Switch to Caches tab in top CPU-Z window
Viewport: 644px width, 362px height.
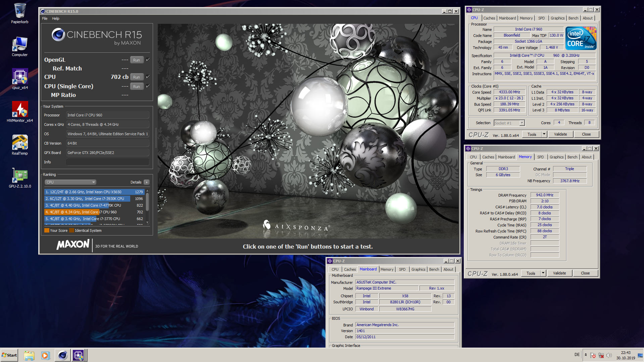[x=489, y=18]
